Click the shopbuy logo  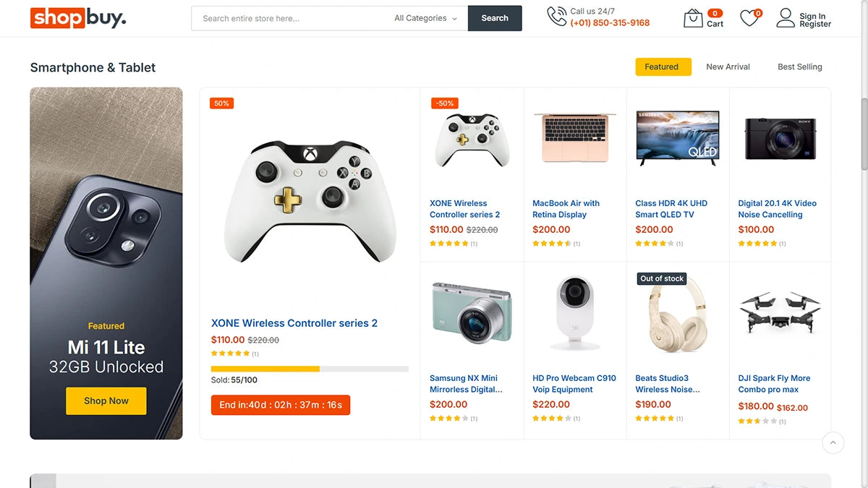(77, 17)
